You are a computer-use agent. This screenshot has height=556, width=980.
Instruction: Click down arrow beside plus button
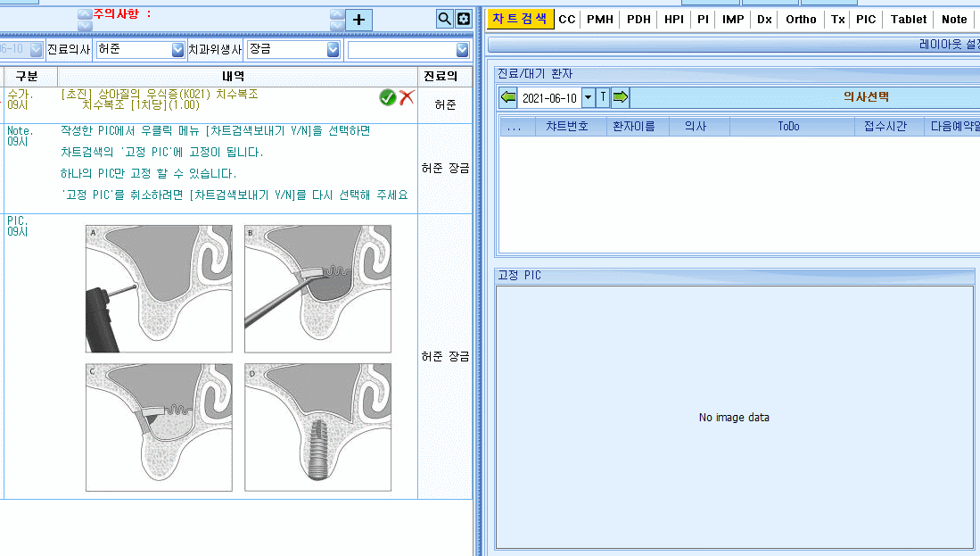pos(337,26)
